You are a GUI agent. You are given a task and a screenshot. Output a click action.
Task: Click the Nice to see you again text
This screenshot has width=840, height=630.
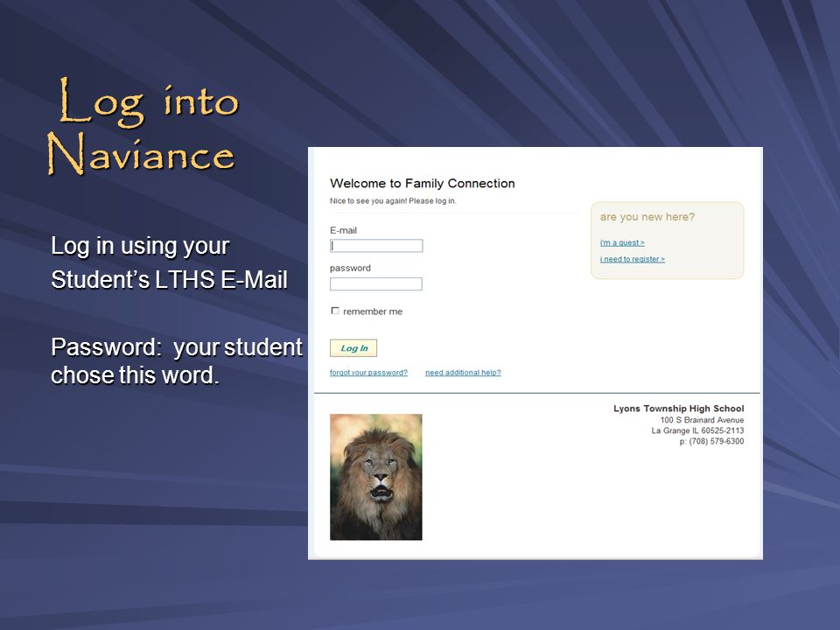click(393, 201)
